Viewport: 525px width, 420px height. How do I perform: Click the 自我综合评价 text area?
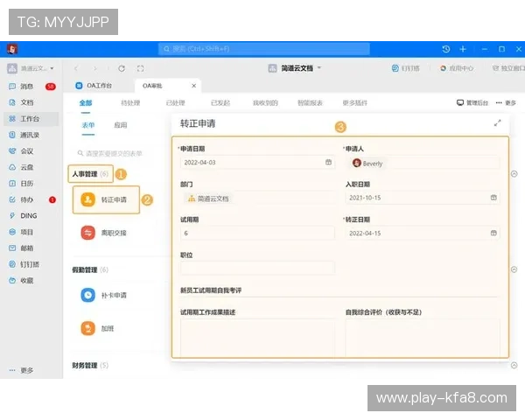[423, 338]
